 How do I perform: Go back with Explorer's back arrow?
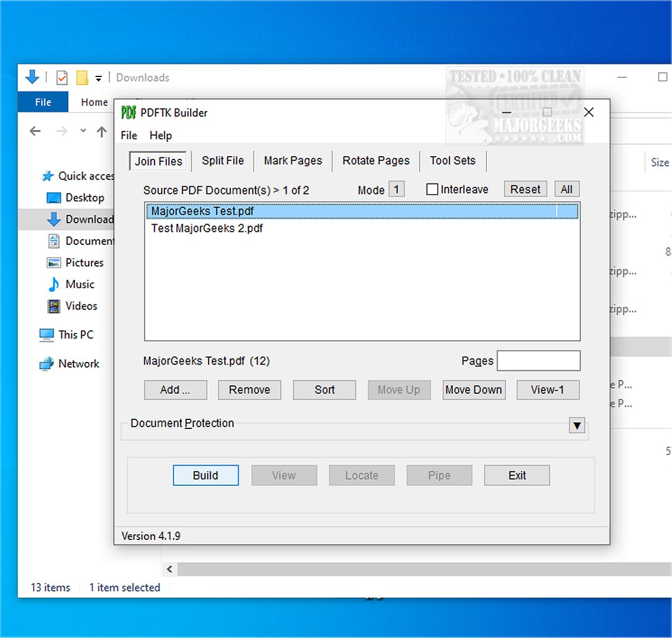35,131
